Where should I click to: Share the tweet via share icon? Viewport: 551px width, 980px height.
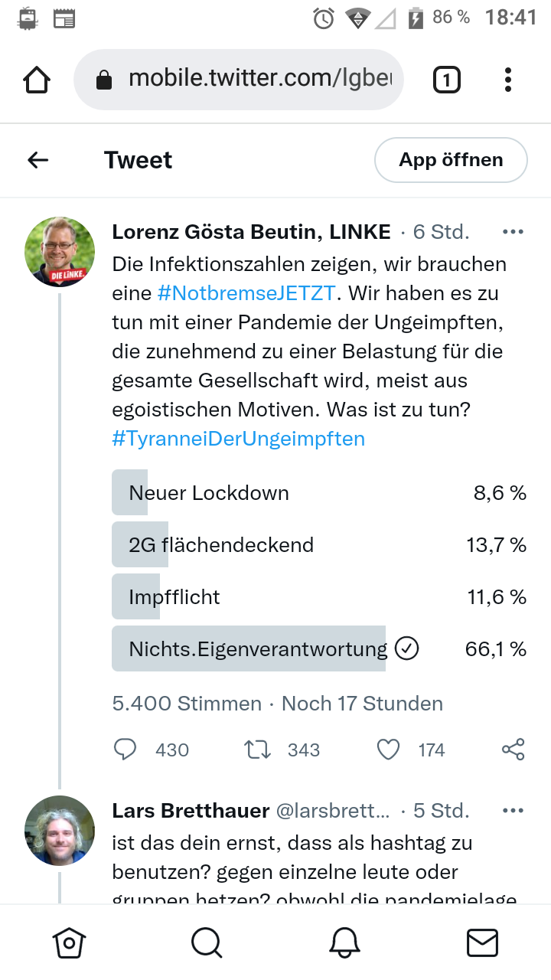point(513,750)
